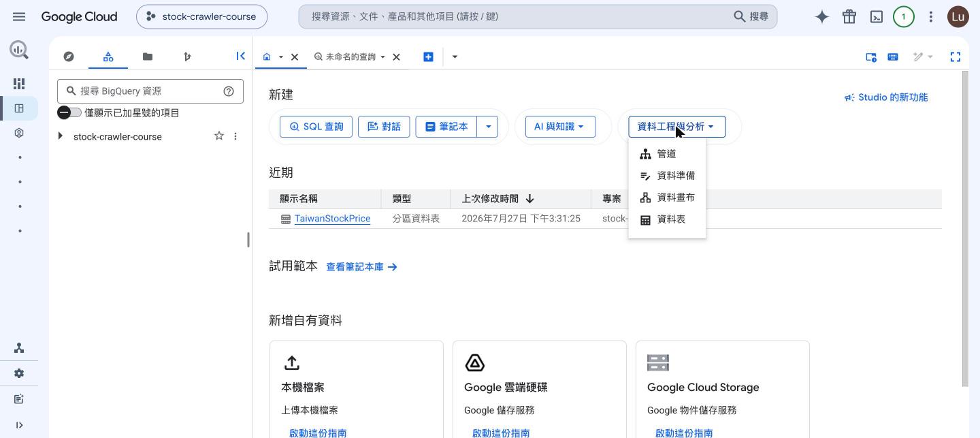Expand the left sidebar navigation

coord(19,425)
